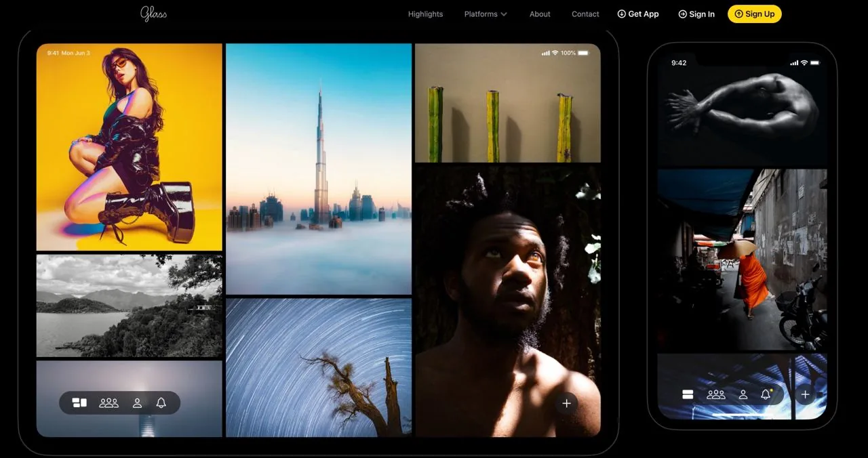Click the phone battery status icon

point(815,62)
